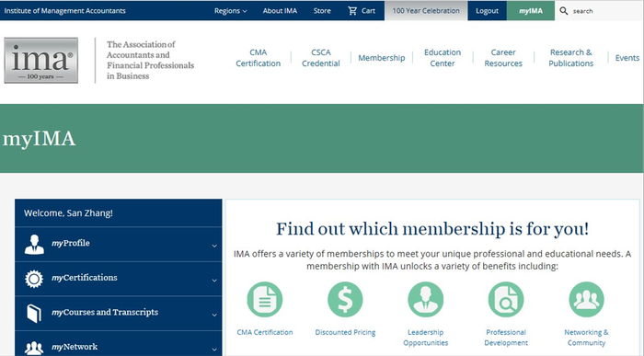The image size is (644, 356).
Task: Click the Leadership Opportunities person icon
Action: point(425,299)
